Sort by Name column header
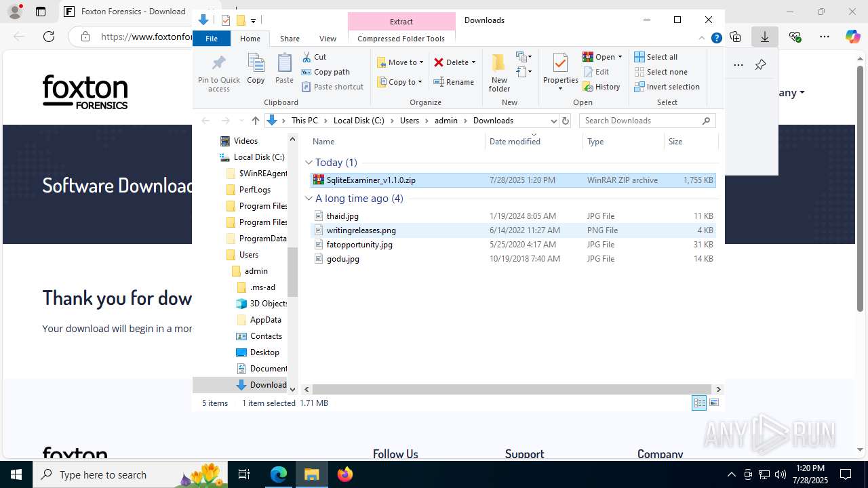 click(397, 142)
